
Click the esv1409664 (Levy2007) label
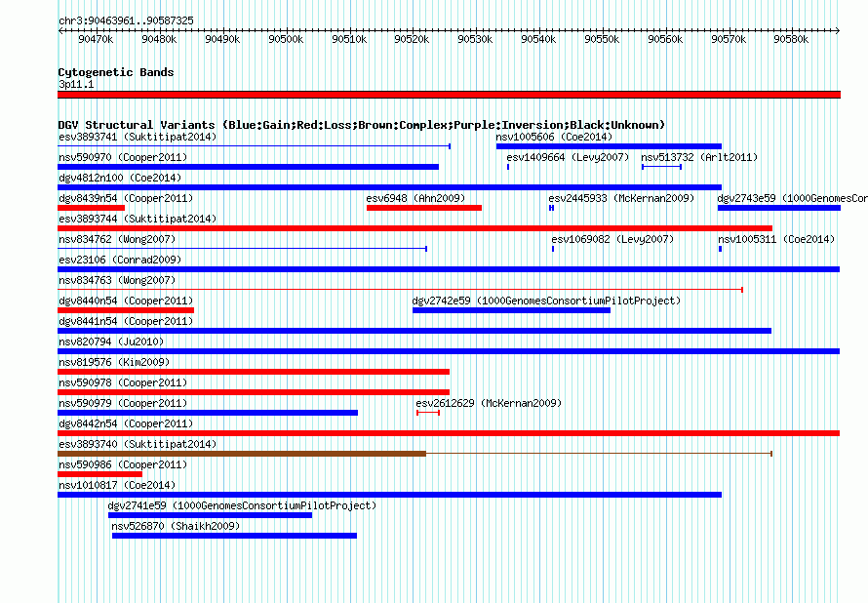pos(568,157)
